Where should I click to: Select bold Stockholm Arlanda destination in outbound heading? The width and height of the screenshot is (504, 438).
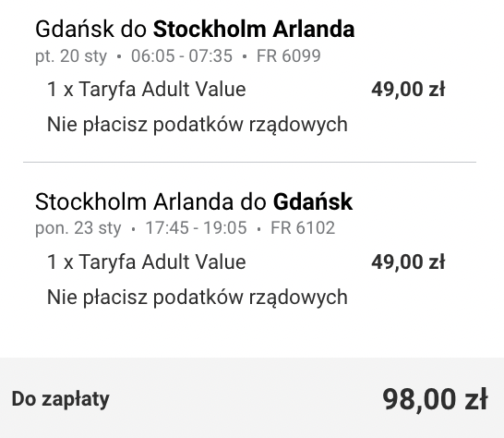point(254,29)
